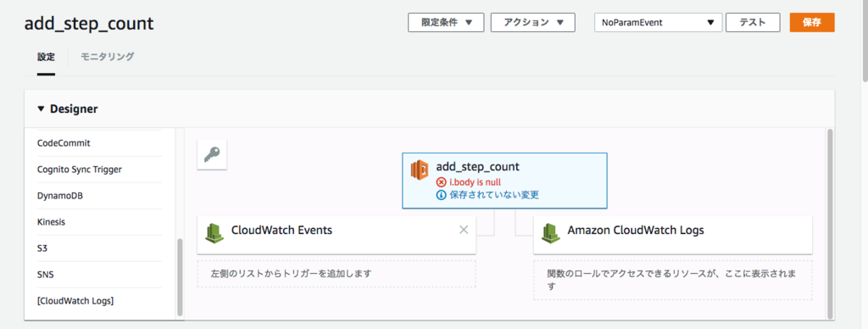The image size is (868, 329).
Task: Click the i.body is null error text
Action: pos(475,181)
